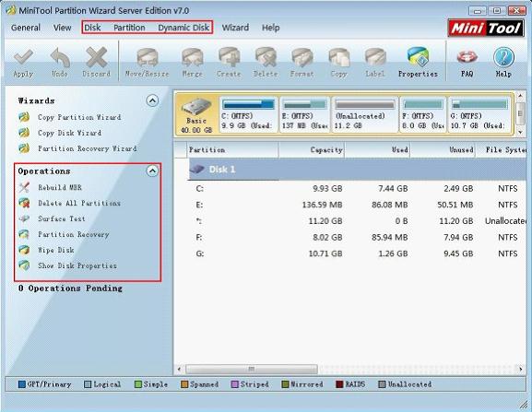Click the Disk 1 drive icon in list
Screen dimensions: 532x412
pos(196,169)
